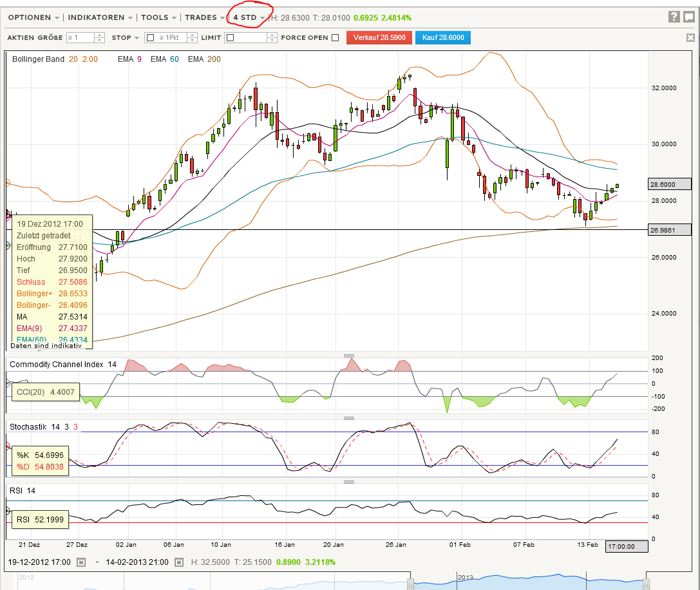Viewport: 700px width, 590px height.
Task: Select the EMA 9 legend label
Action: pos(129,59)
